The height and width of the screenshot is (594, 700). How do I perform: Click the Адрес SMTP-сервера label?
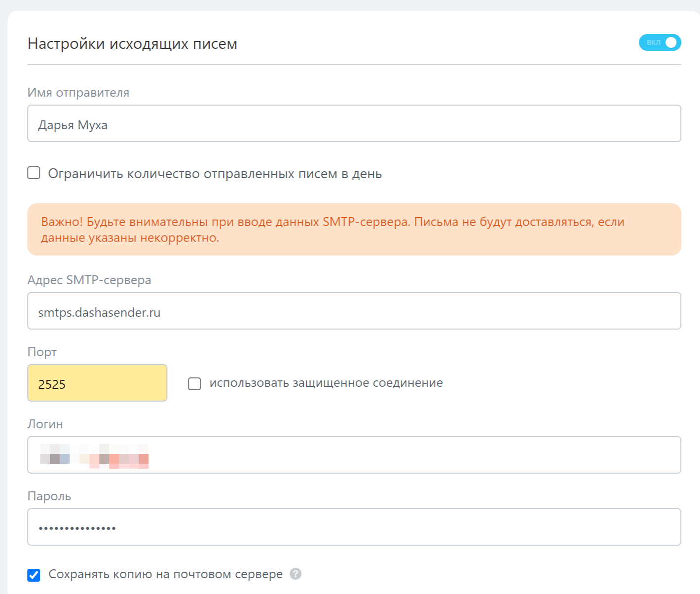tap(89, 280)
